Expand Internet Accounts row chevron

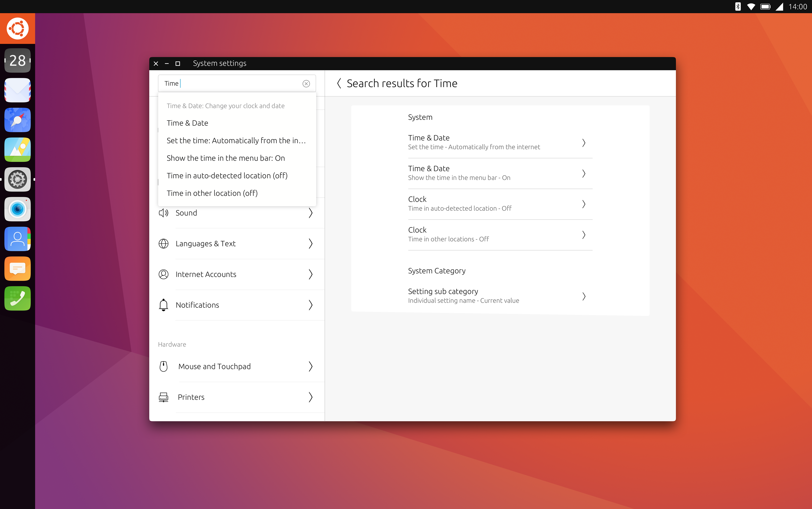click(x=310, y=274)
